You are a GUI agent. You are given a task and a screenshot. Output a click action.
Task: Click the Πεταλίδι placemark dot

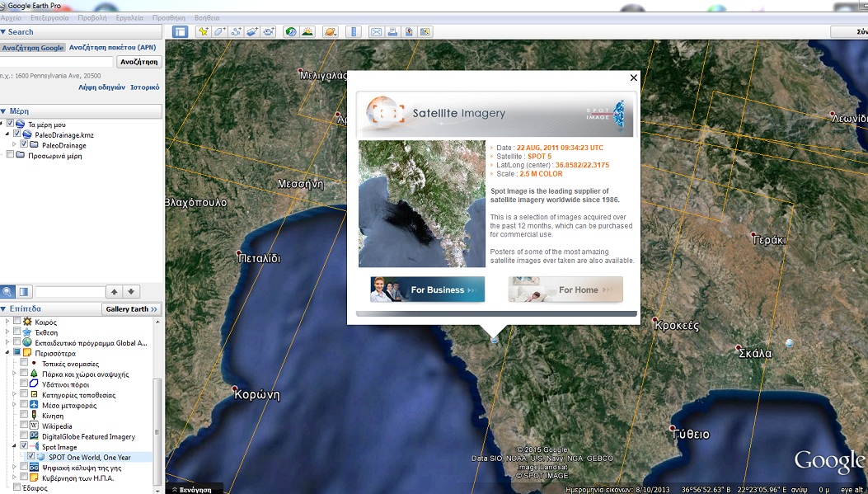[x=238, y=252]
